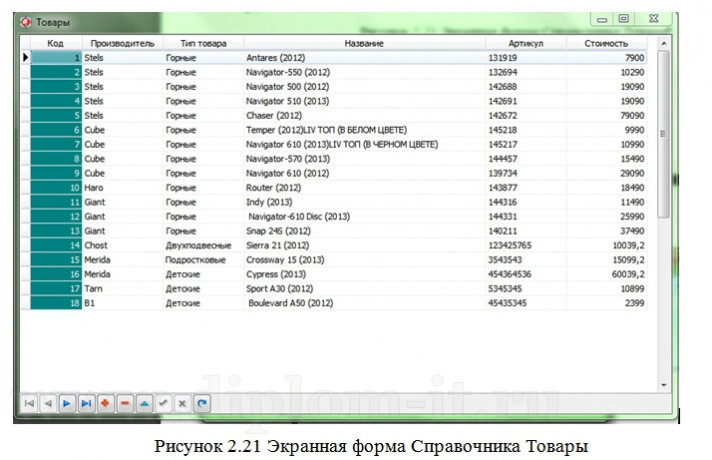Select cell 'Sport A30 (2012)'
The width and height of the screenshot is (712, 460).
(364, 289)
